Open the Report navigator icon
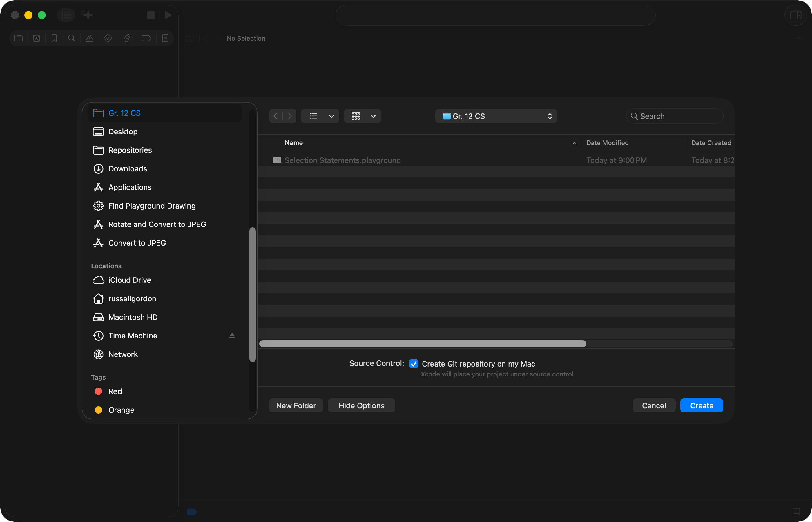Image resolution: width=812 pixels, height=522 pixels. [x=165, y=38]
